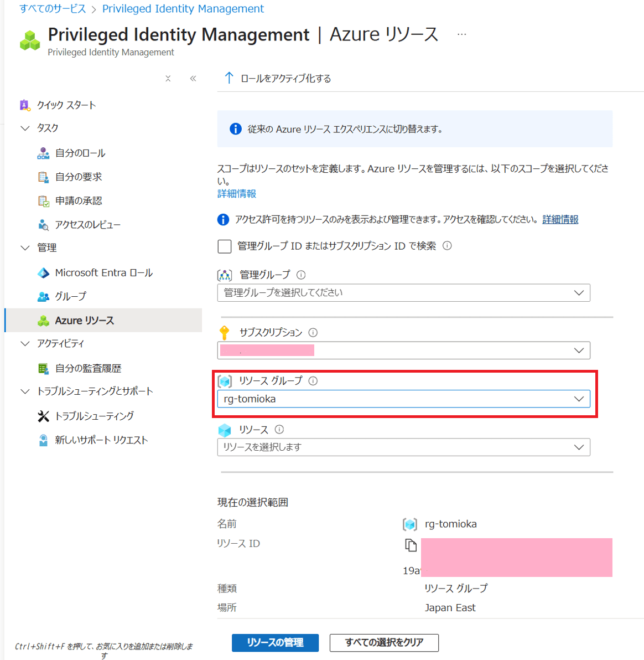
Task: Click すべての選択をクリア button
Action: [x=384, y=643]
